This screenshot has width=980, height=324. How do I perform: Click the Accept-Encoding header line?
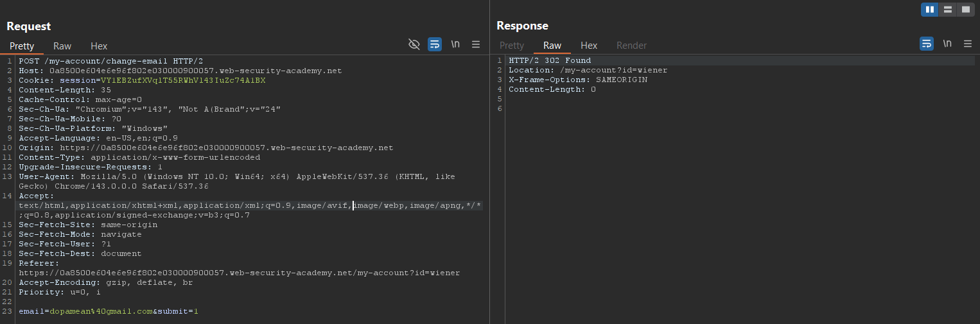click(105, 282)
